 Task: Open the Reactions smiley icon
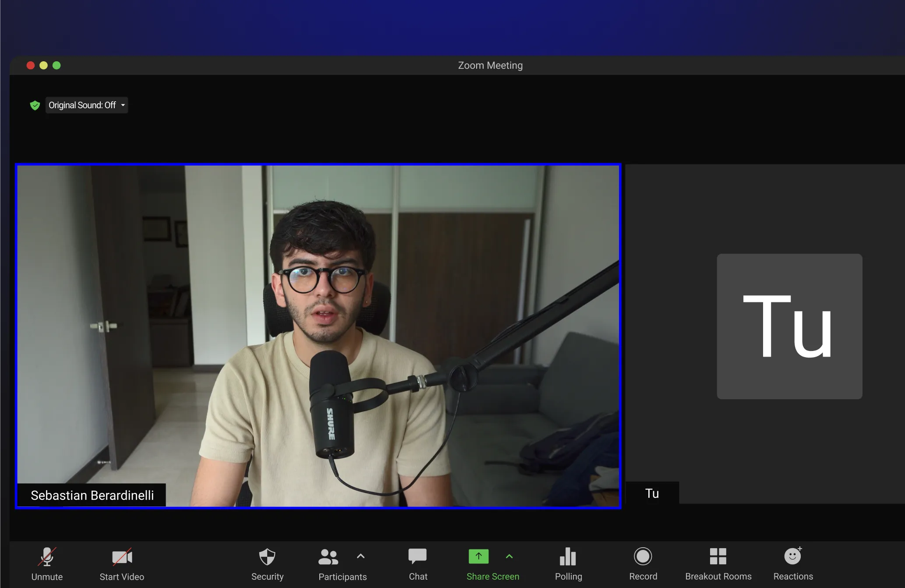pos(792,556)
